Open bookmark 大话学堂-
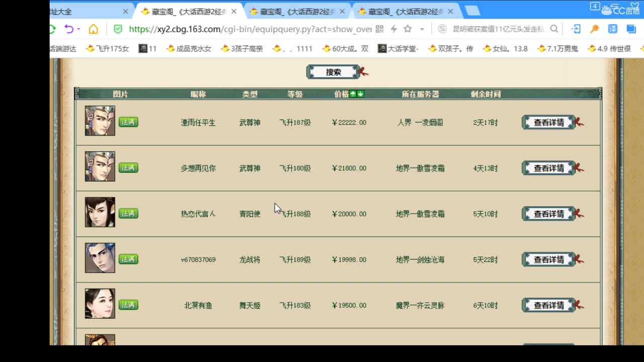Image resolution: width=644 pixels, height=362 pixels. click(x=398, y=49)
